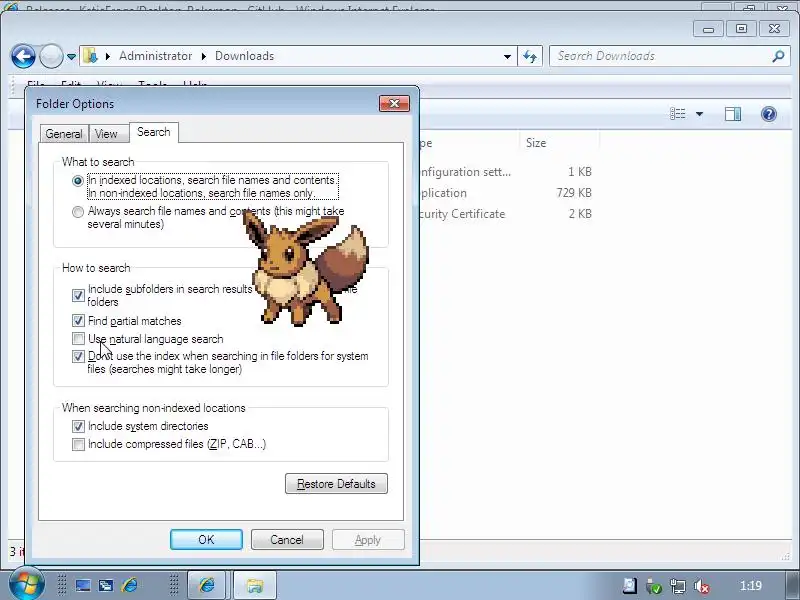Screen dimensions: 800x600
Task: Switch to Windows Explorer taskbar button
Action: point(255,585)
